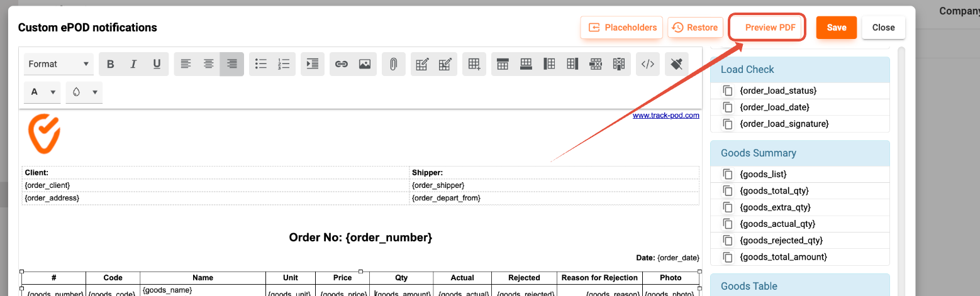Click the {order_depart_from} cell

554,198
